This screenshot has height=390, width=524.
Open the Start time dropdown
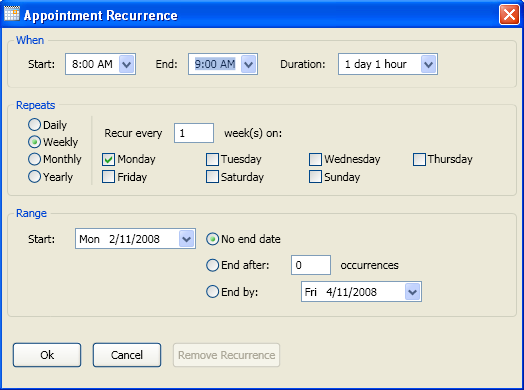(x=126, y=64)
